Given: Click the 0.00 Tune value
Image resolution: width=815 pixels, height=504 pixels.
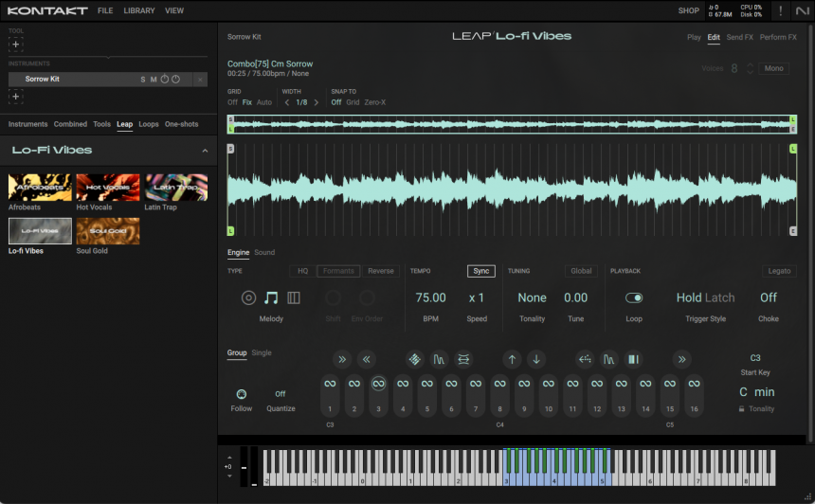Looking at the screenshot, I should point(575,297).
